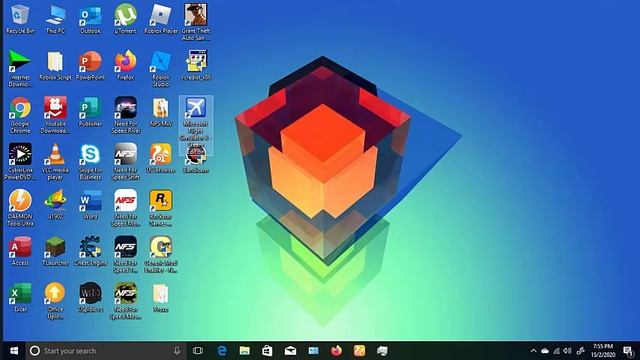Open the Recycle Bin desktop icon
Image resolution: width=640 pixels, height=360 pixels.
(x=20, y=19)
